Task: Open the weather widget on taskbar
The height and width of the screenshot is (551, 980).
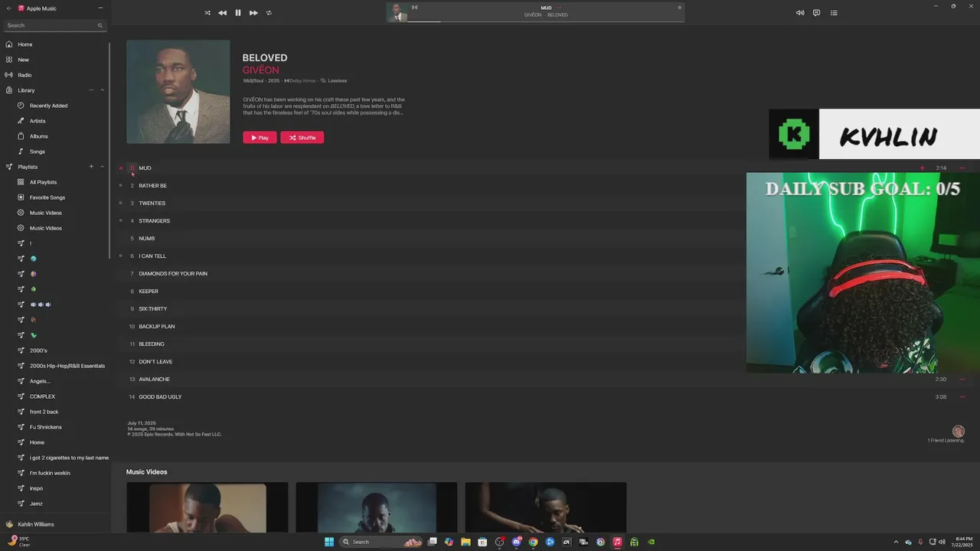Action: (18, 542)
